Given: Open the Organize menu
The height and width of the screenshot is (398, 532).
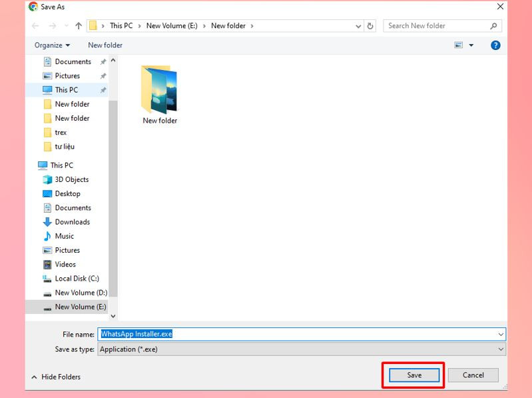Looking at the screenshot, I should click(52, 45).
